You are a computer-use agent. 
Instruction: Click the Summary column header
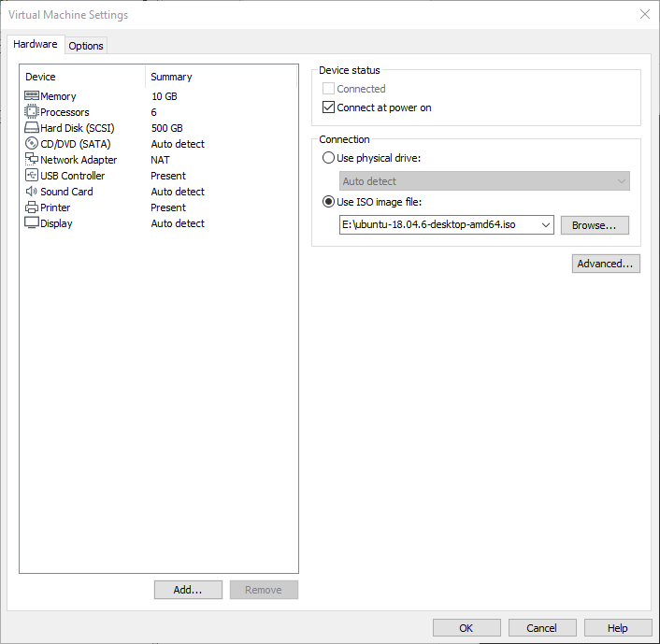171,77
